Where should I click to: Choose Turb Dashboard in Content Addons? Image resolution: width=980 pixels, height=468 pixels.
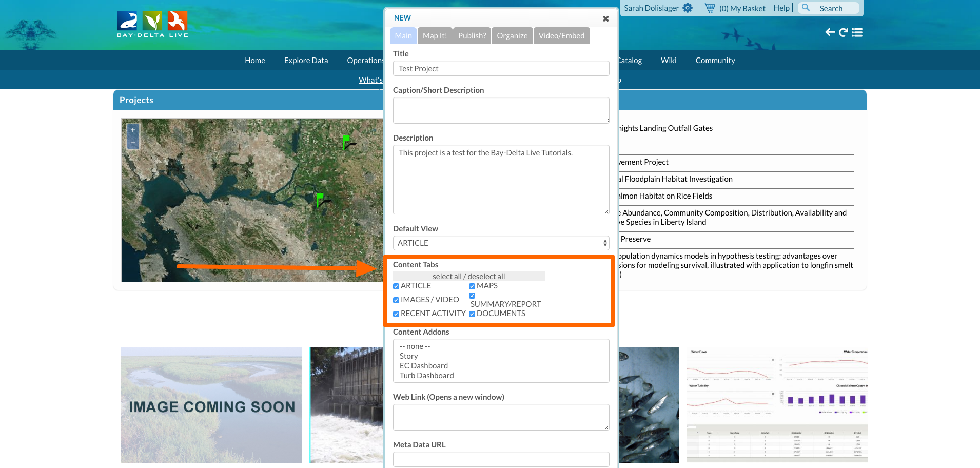(427, 376)
